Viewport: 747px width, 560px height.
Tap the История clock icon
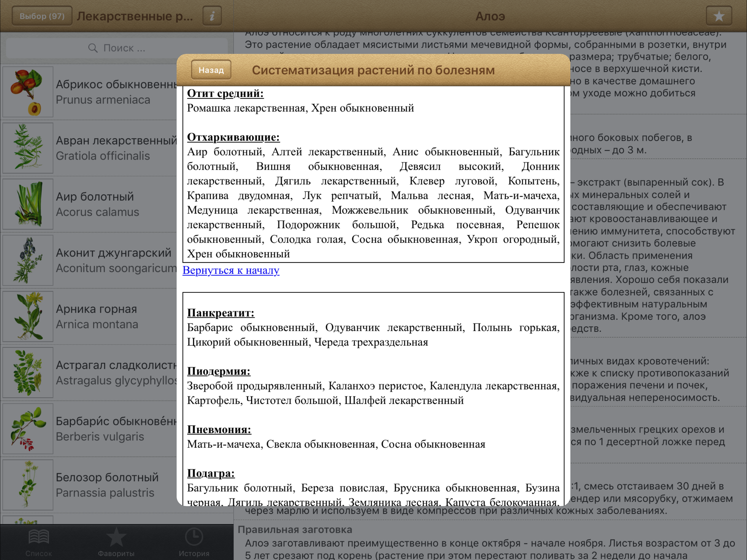(194, 537)
